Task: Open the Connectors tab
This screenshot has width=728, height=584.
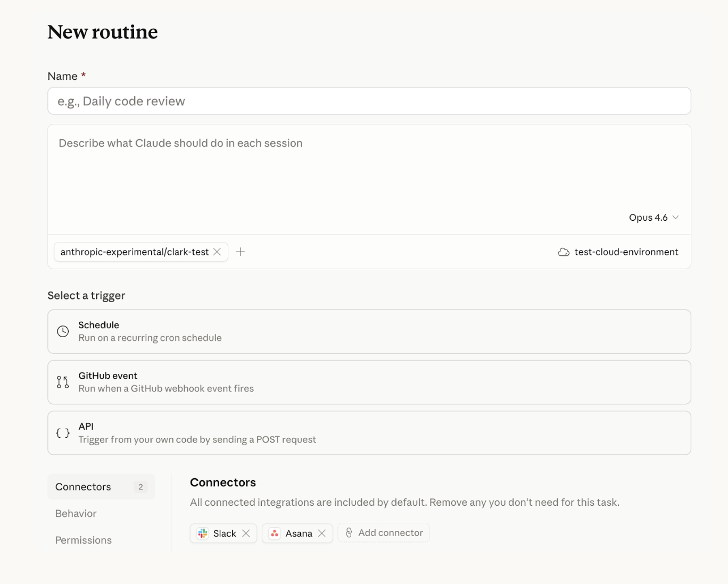Action: [101, 487]
